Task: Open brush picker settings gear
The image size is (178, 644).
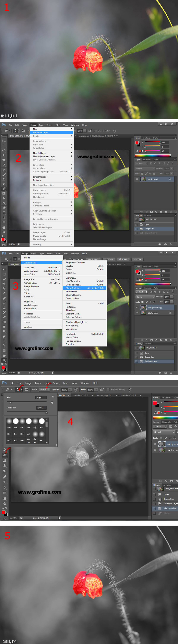Action: tap(53, 397)
